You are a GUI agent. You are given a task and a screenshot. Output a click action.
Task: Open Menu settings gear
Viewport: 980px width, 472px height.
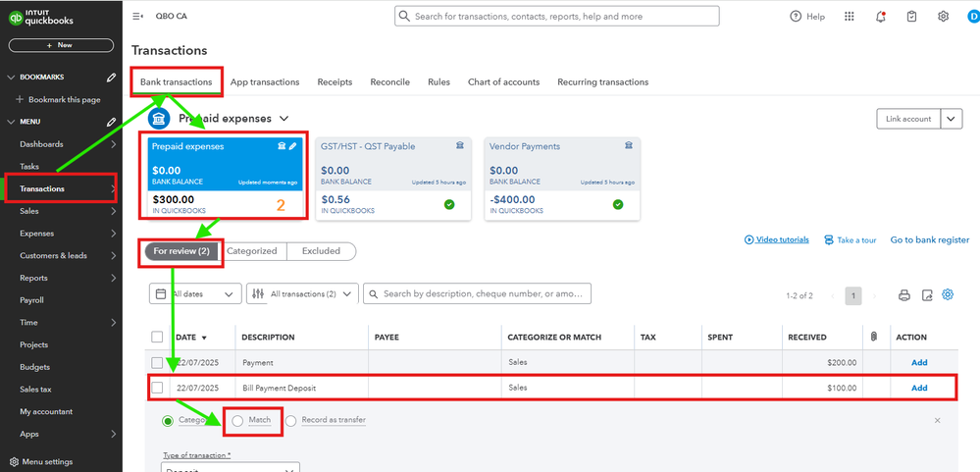click(x=15, y=462)
